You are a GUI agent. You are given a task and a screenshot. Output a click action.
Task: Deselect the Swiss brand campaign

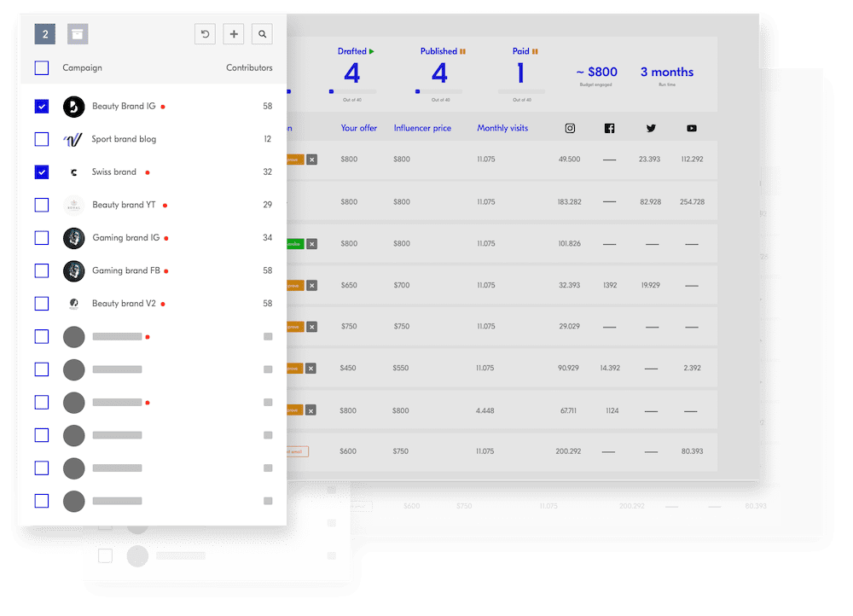click(x=42, y=171)
